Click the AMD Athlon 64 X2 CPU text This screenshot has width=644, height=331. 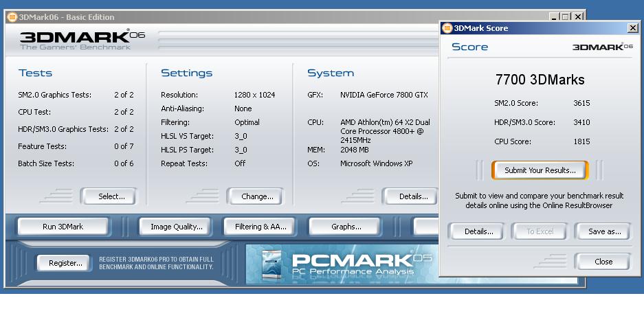coord(386,131)
